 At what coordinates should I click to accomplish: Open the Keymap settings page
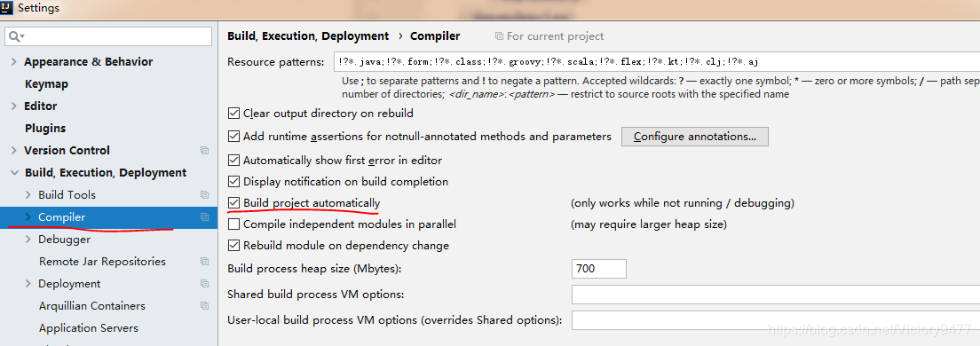(46, 83)
